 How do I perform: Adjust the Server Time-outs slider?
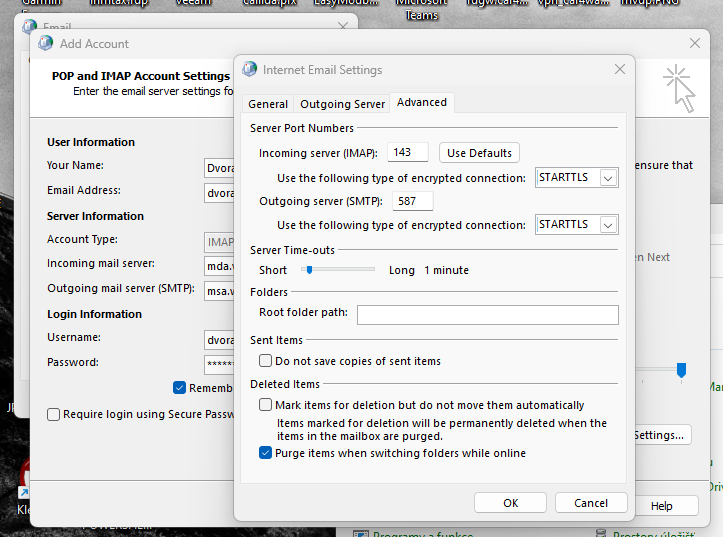(x=309, y=270)
